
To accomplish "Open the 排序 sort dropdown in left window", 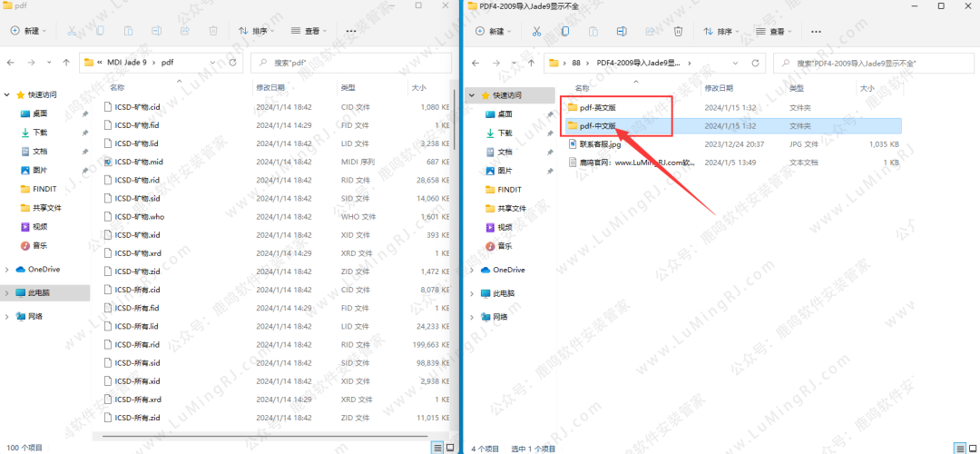I will pyautogui.click(x=257, y=31).
